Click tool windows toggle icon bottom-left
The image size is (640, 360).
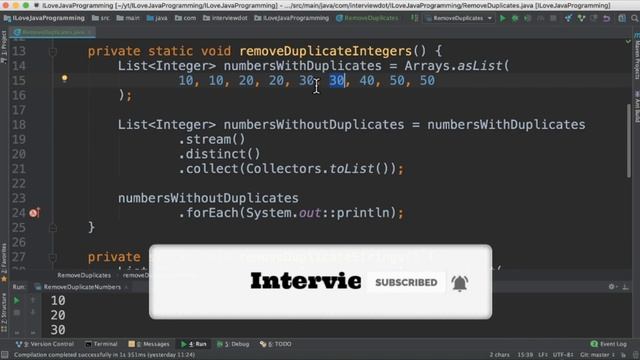(4, 355)
